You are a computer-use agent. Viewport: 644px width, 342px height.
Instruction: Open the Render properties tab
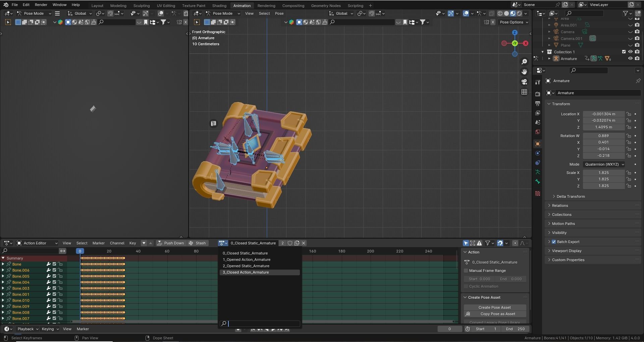(x=538, y=94)
